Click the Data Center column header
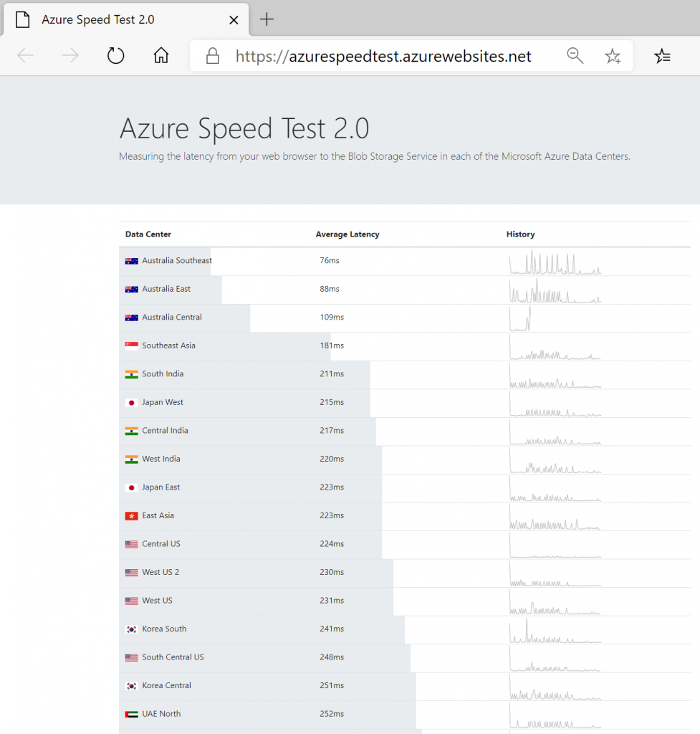This screenshot has width=700, height=734. [x=148, y=234]
